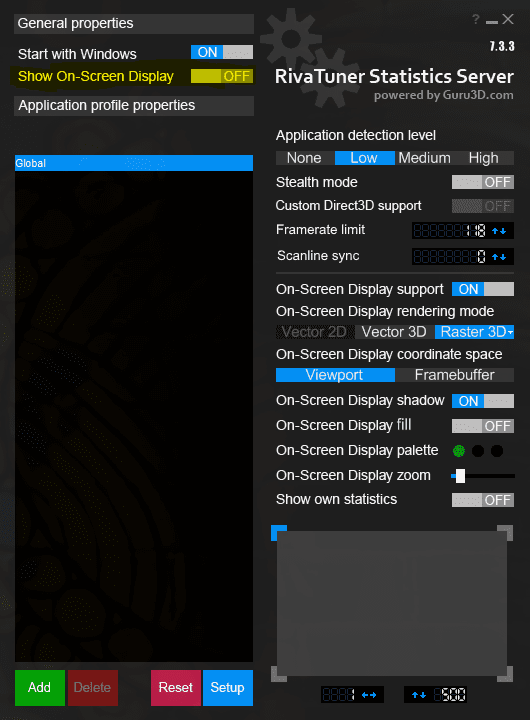Select Vector 2D rendering mode
Viewport: 530px width, 720px height.
pyautogui.click(x=315, y=332)
